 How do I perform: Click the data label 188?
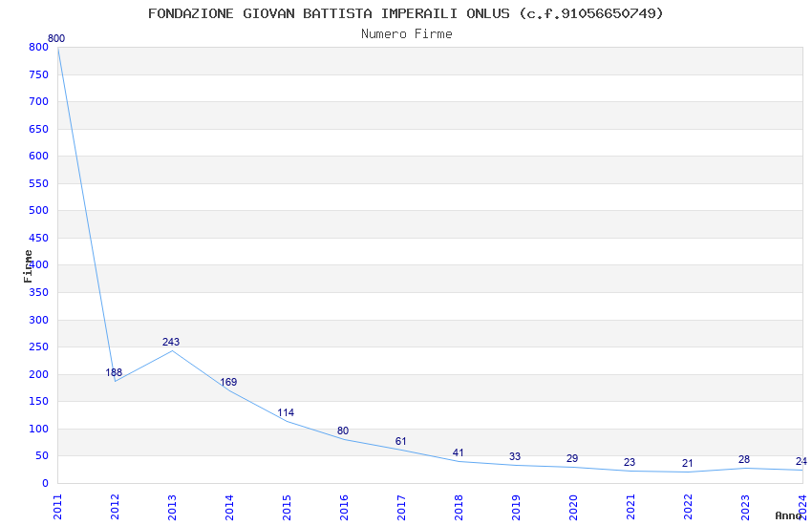pyautogui.click(x=114, y=372)
